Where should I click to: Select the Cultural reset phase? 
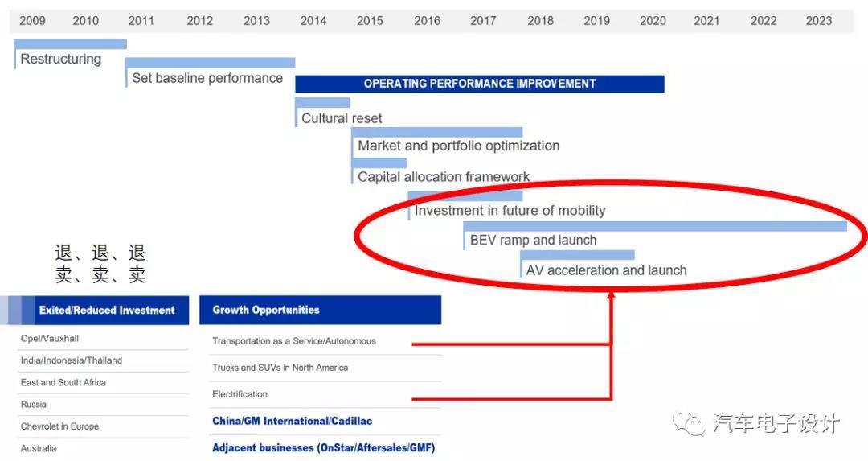pos(342,118)
